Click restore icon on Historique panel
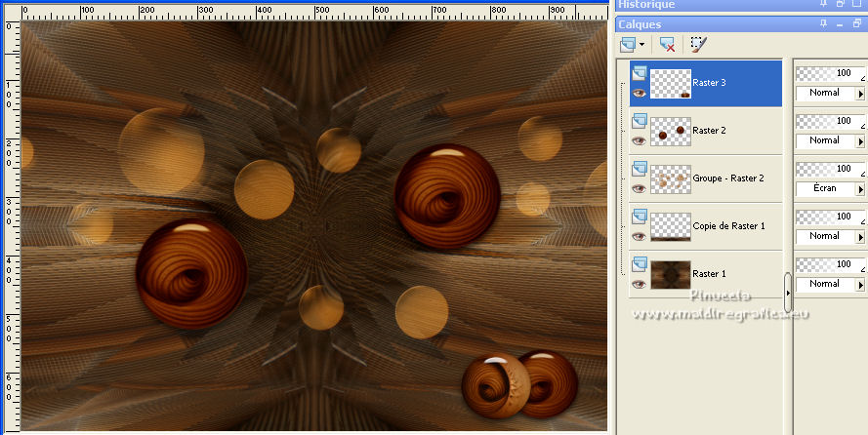The width and height of the screenshot is (868, 435). (841, 4)
